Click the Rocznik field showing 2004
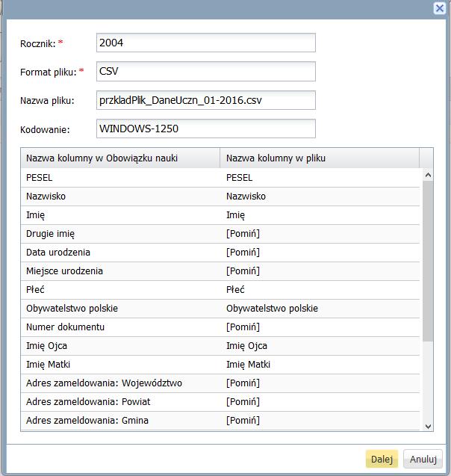This screenshot has width=451, height=476. point(206,43)
